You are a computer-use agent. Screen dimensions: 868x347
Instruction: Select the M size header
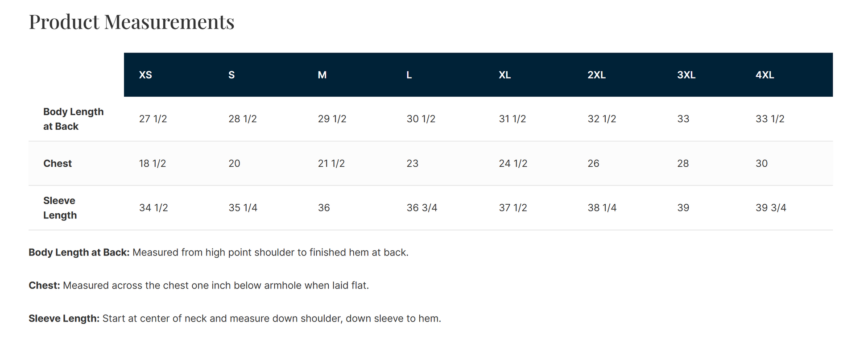point(322,75)
